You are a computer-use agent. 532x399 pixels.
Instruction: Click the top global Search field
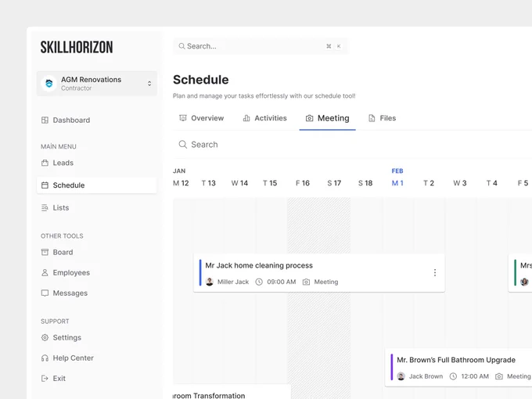(x=261, y=46)
